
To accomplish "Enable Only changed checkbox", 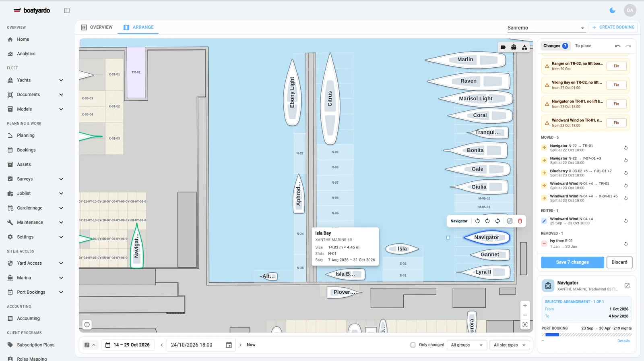I will point(413,345).
